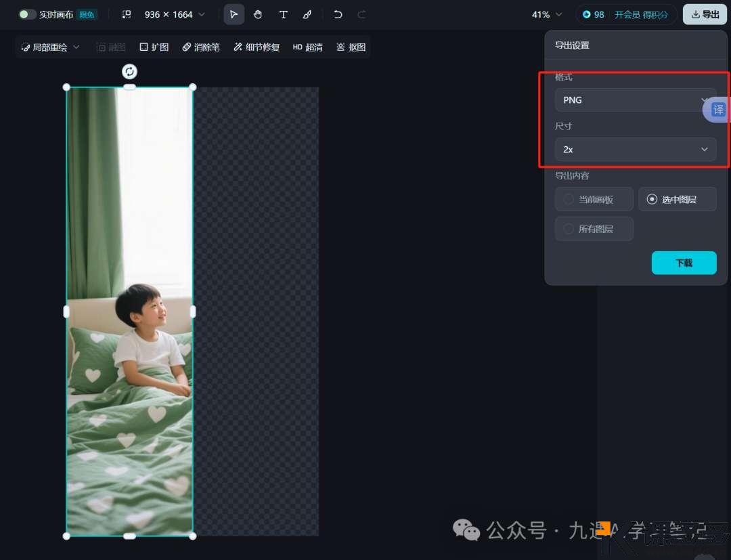Click the 下载 download button
Viewport: 731px width, 560px height.
point(684,263)
